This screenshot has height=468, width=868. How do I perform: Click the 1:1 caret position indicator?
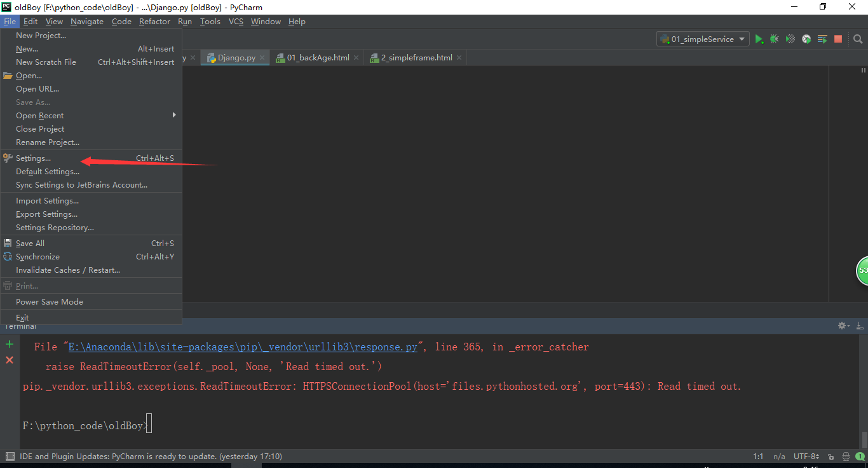(758, 457)
